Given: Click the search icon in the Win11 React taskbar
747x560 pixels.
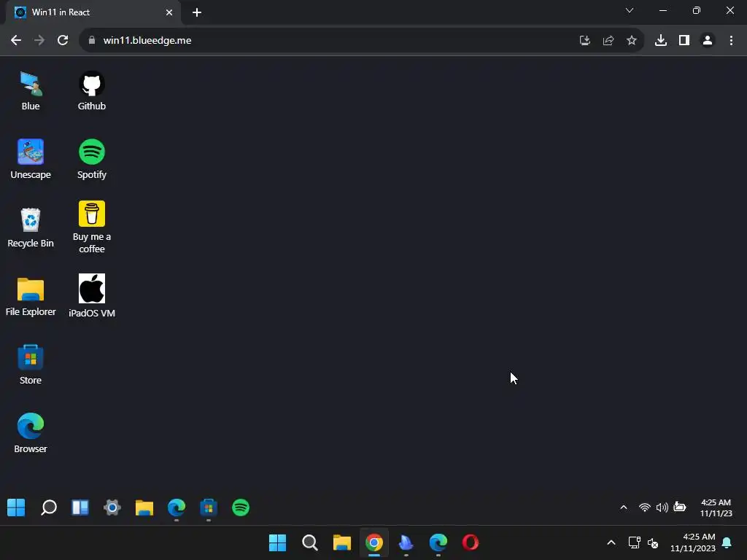Looking at the screenshot, I should (x=49, y=507).
